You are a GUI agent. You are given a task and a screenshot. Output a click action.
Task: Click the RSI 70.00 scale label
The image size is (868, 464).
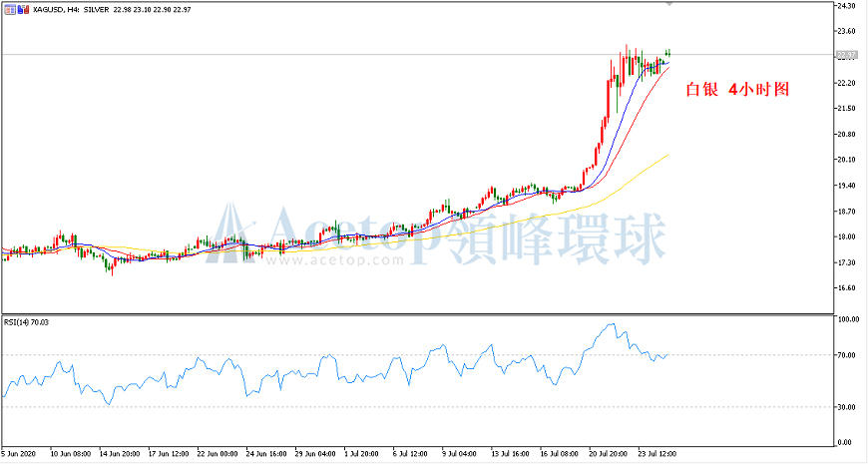847,355
